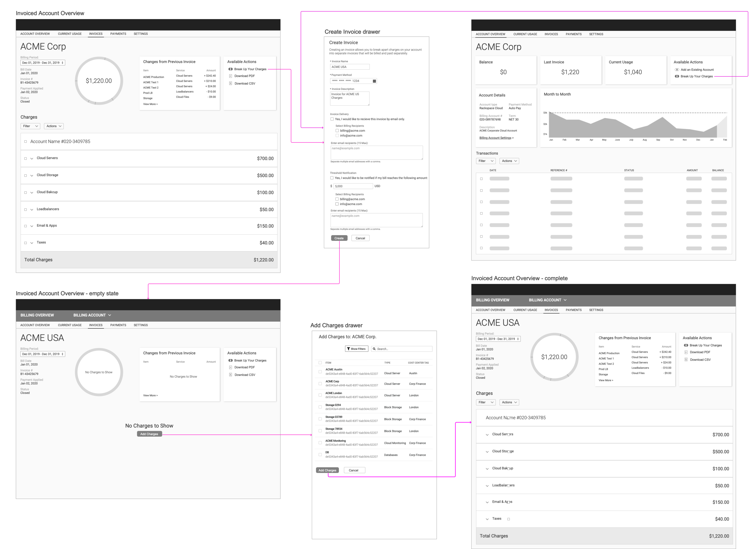Click email recipients box under Invoice Delivery
This screenshot has width=756, height=549.
click(377, 153)
